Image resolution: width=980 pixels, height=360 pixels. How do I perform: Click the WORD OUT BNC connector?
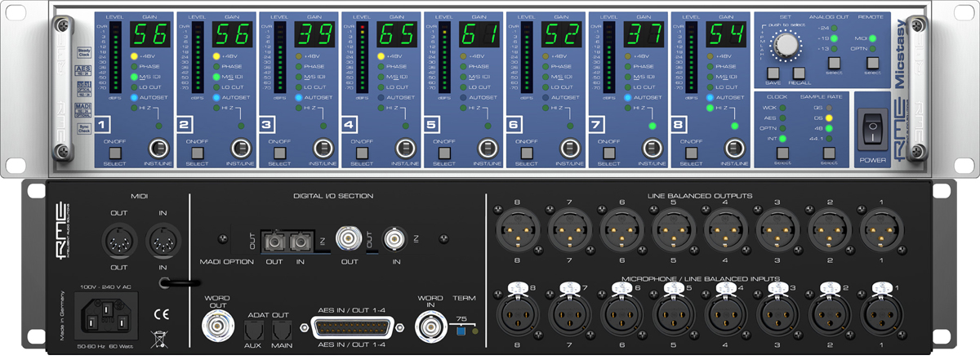217,327
